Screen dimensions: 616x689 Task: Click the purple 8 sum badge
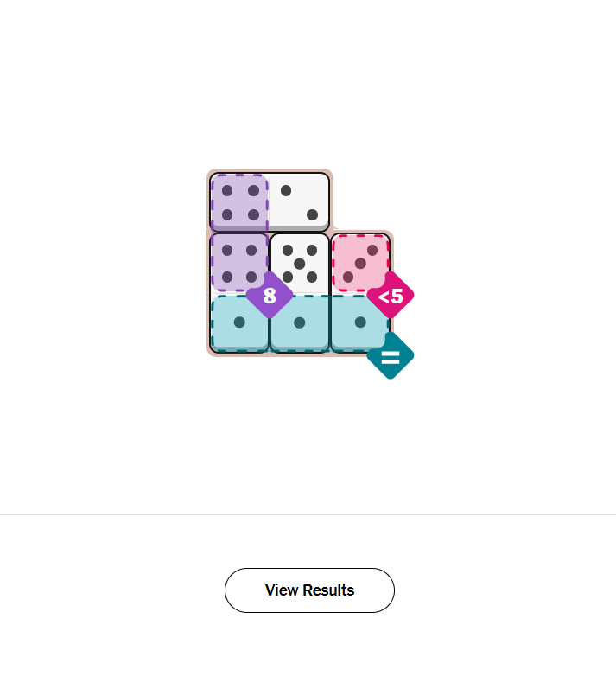270,296
